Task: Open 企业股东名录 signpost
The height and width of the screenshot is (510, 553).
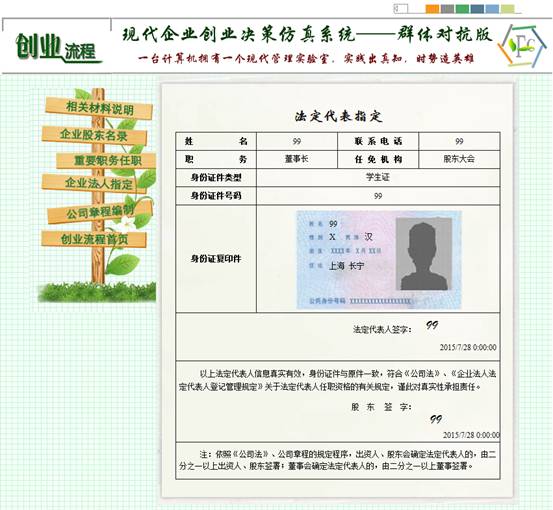Action: point(94,135)
